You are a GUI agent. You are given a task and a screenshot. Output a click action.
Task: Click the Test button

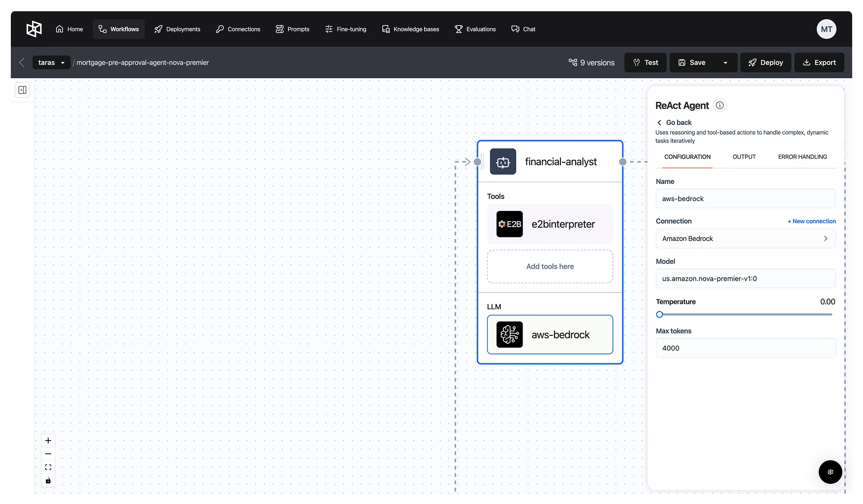[646, 62]
